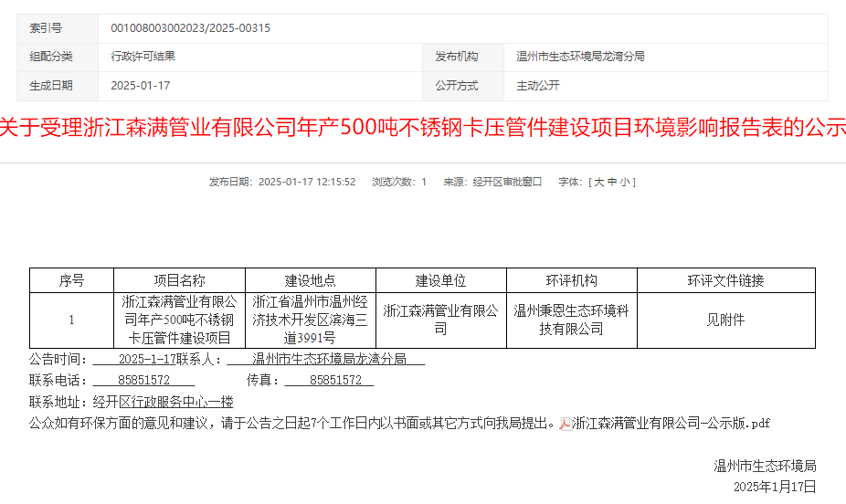Set font size to 小
The width and height of the screenshot is (846, 504).
625,183
